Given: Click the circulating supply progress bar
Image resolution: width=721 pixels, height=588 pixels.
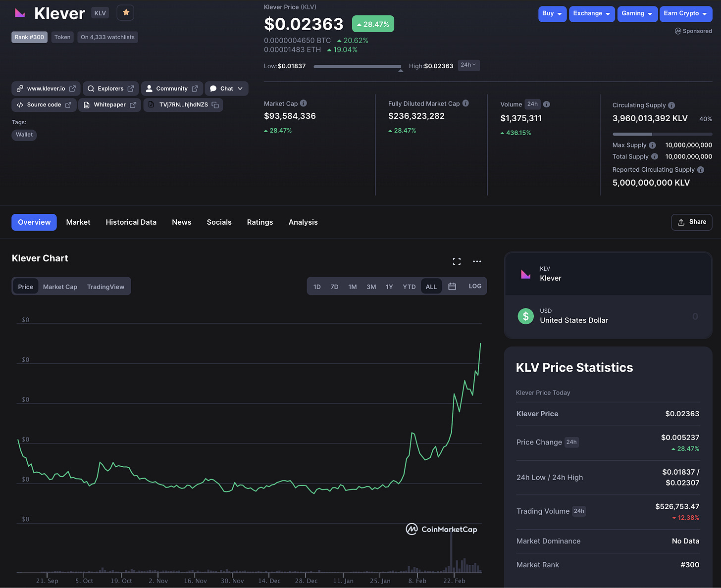Looking at the screenshot, I should pyautogui.click(x=662, y=134).
